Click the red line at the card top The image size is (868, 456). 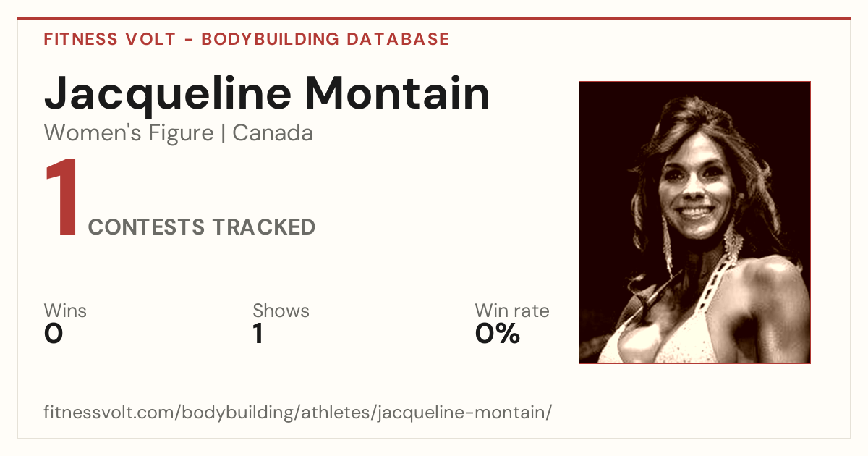pyautogui.click(x=434, y=19)
